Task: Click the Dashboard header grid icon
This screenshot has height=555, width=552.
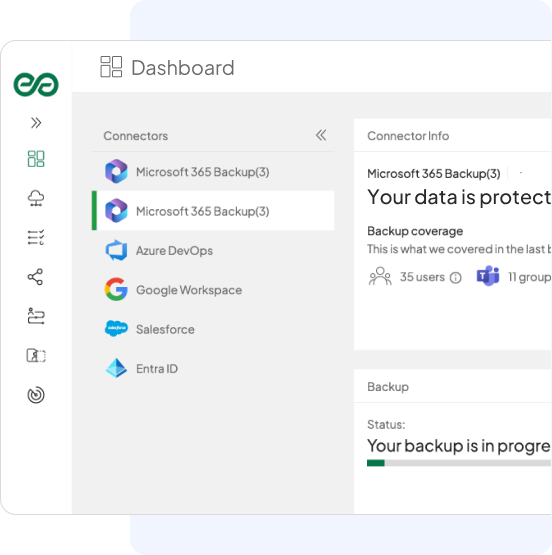Action: [x=111, y=67]
